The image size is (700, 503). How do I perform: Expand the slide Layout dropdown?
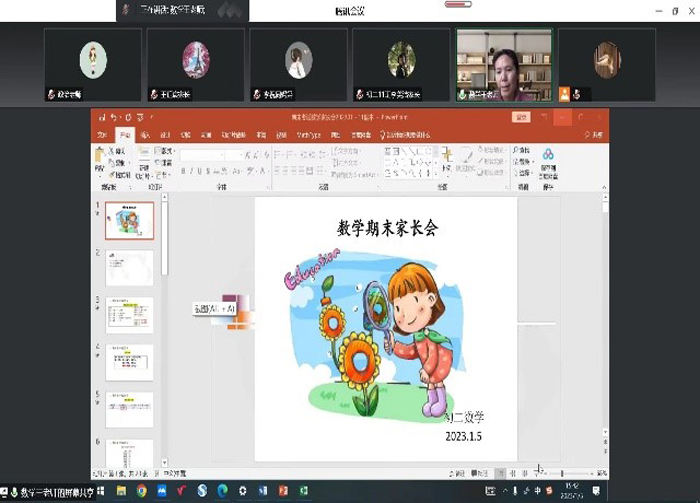point(165,151)
